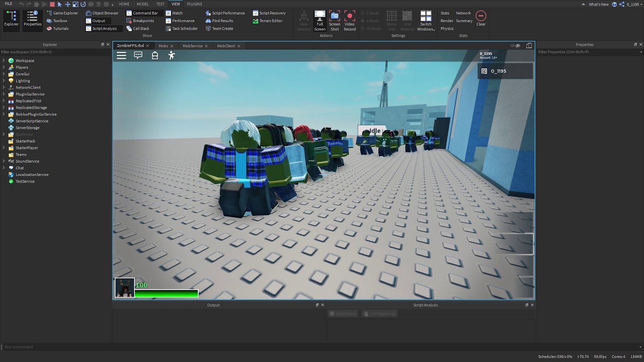Open the Performance window

point(180,21)
